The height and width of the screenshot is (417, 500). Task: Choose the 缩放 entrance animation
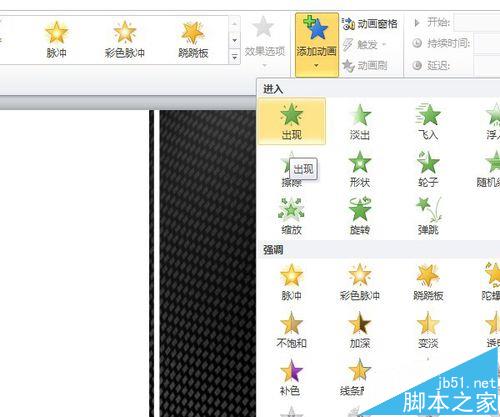point(292,216)
